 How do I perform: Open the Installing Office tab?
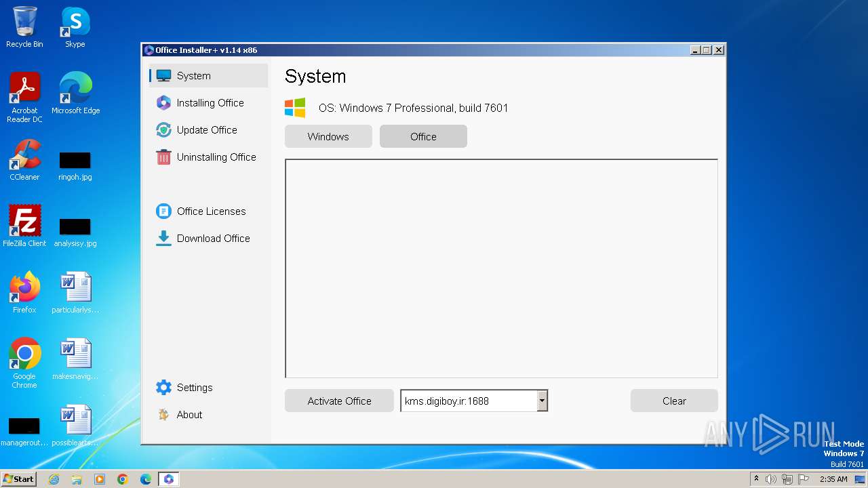(x=209, y=103)
